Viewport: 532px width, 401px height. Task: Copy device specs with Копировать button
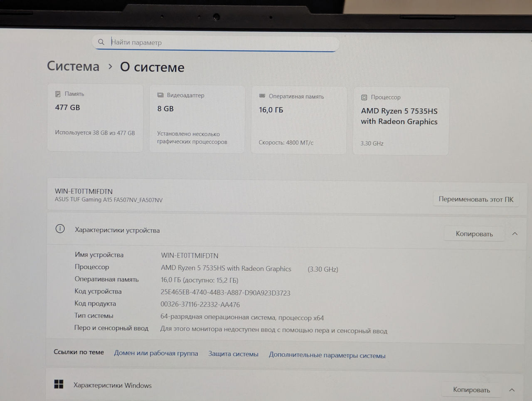[x=474, y=234]
